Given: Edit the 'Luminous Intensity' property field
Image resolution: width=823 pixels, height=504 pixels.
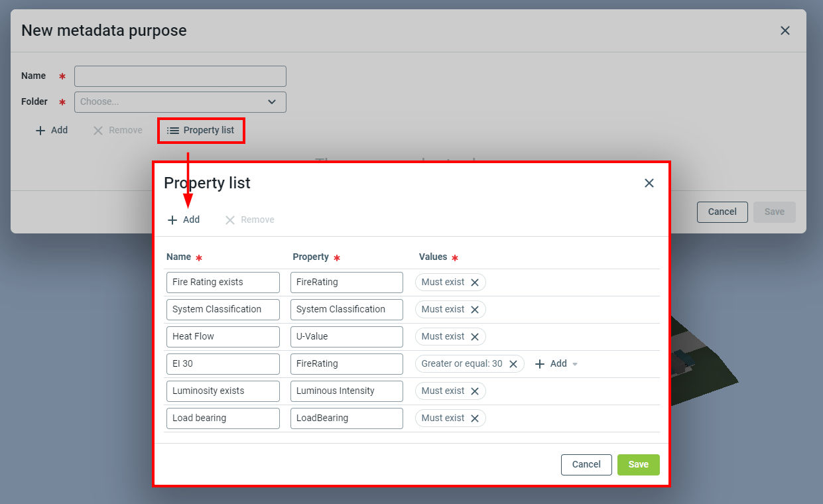Looking at the screenshot, I should click(346, 391).
